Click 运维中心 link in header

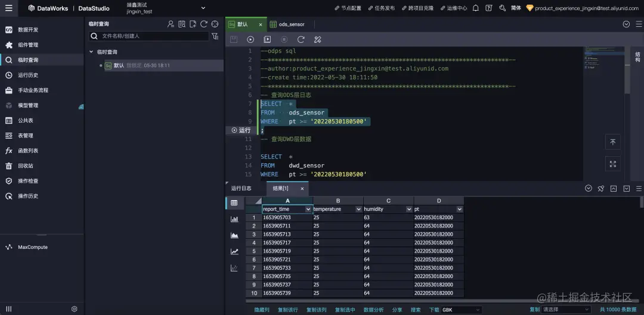[x=453, y=8]
